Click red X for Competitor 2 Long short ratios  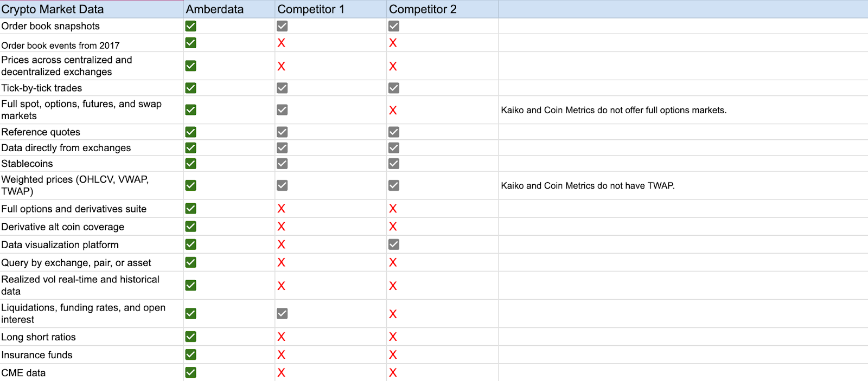click(393, 337)
